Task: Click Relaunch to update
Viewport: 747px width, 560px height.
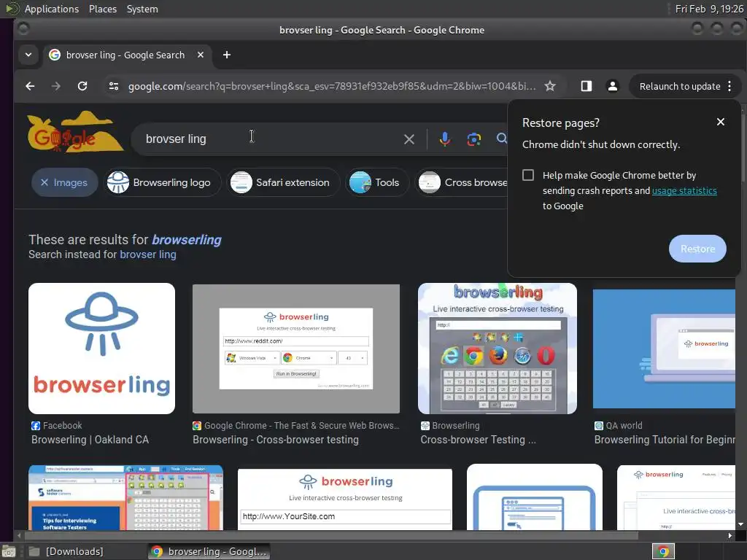Action: pyautogui.click(x=680, y=86)
